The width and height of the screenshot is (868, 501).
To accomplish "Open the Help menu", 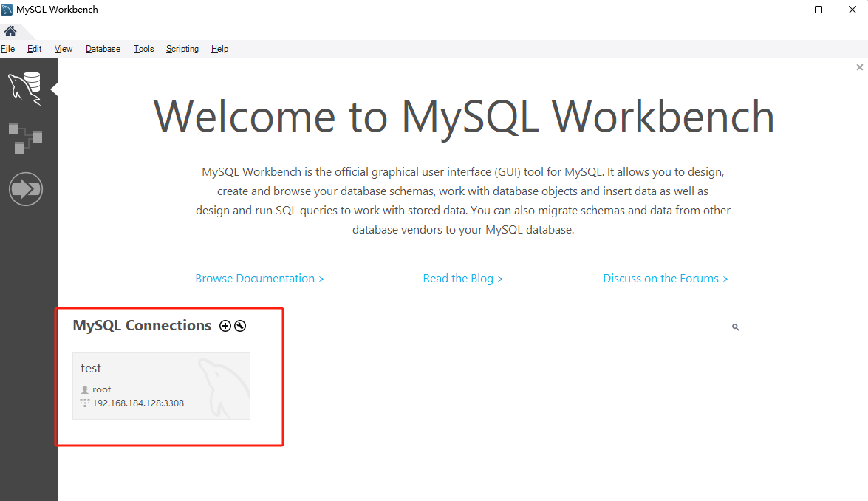I will click(x=219, y=49).
